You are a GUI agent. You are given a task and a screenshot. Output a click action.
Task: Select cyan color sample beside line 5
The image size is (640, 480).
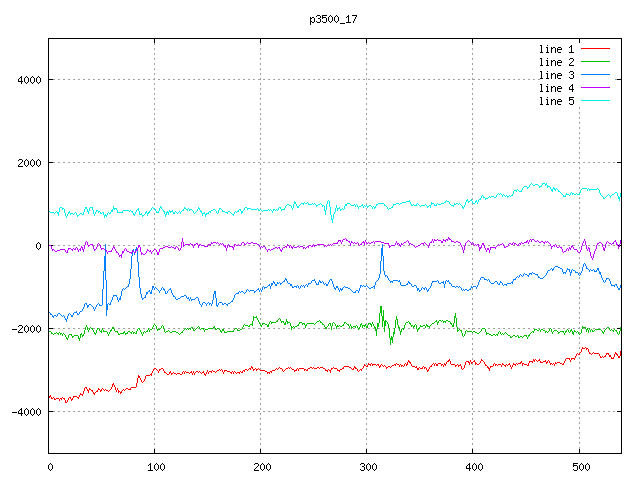pyautogui.click(x=595, y=101)
